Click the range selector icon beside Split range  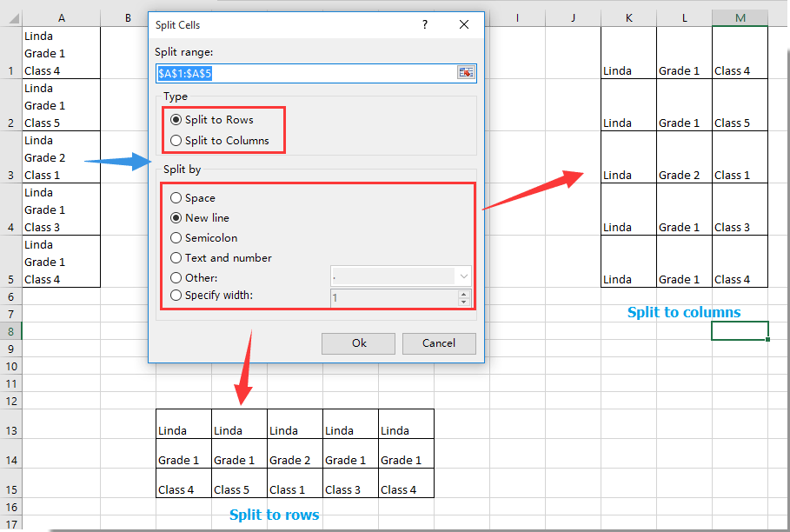(x=468, y=73)
